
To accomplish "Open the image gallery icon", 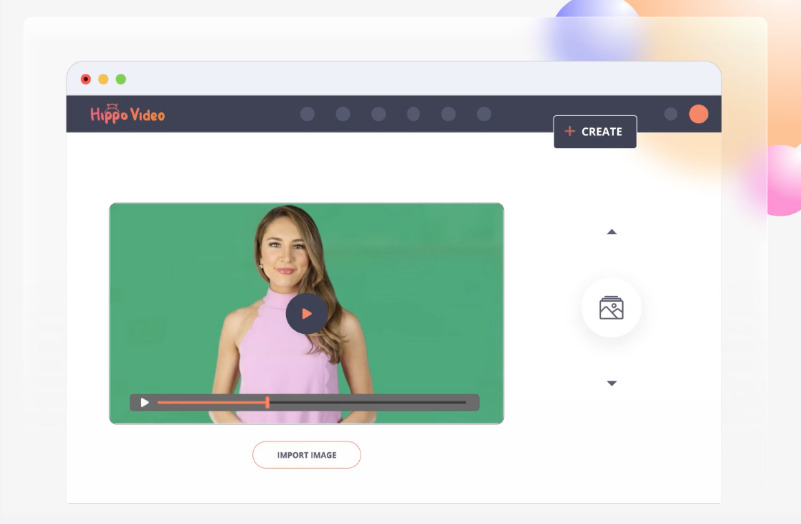I will tap(611, 308).
